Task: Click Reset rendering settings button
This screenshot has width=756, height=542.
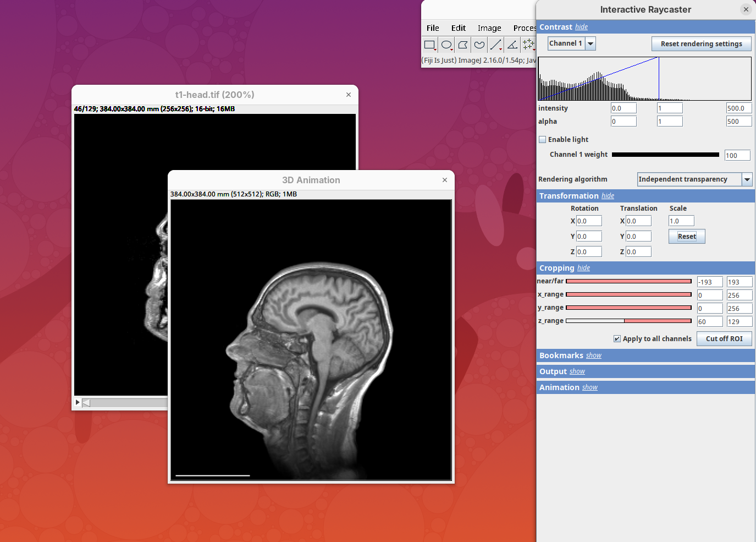Action: [701, 44]
